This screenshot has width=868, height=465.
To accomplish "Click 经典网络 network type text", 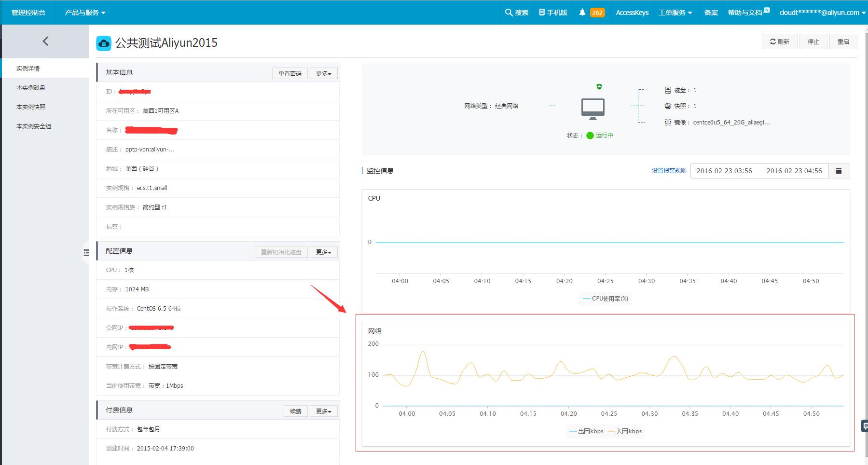I will click(507, 106).
